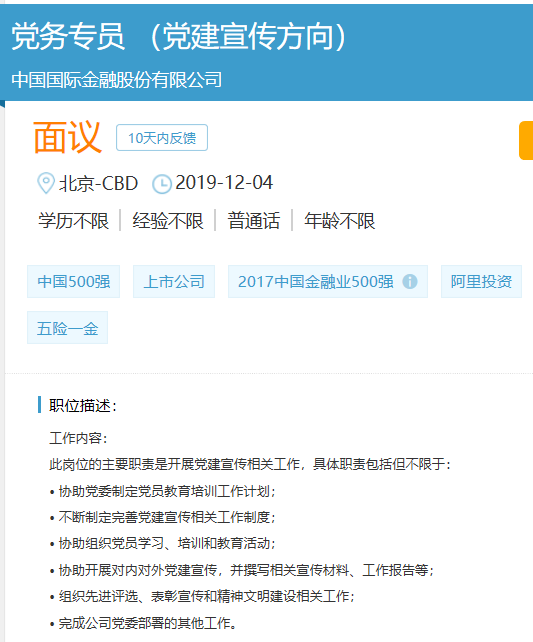Select the 上市公司 tag
The width and height of the screenshot is (533, 642).
click(x=174, y=281)
